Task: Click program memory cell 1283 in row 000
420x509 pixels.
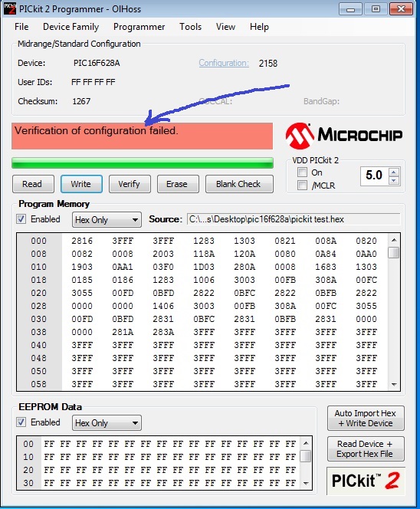Action: pos(204,241)
